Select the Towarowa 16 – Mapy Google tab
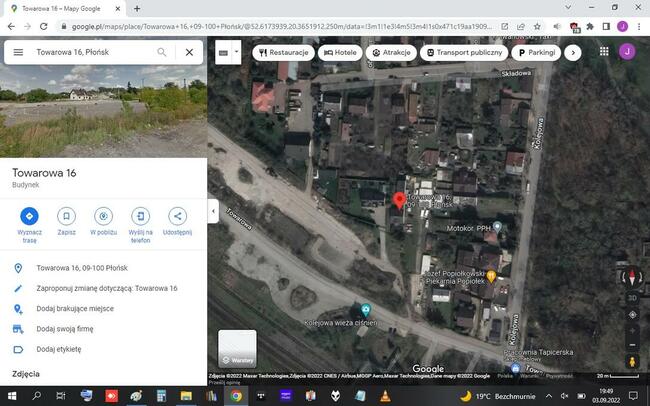650x406 pixels. [66, 9]
